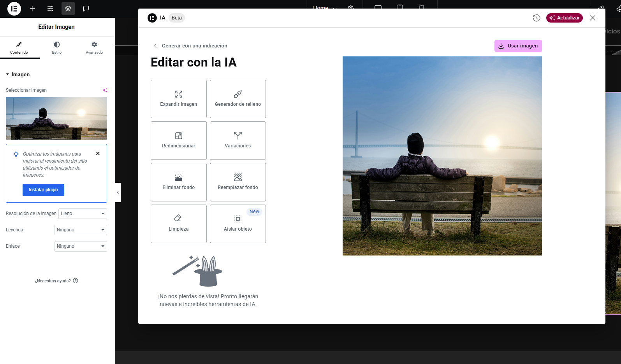621x364 pixels.
Task: Switch to the Avanzado tab
Action: coord(94,47)
